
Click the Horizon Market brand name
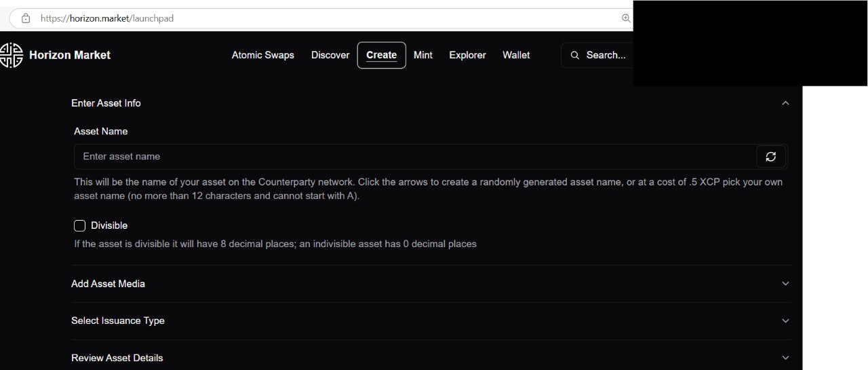(x=70, y=55)
